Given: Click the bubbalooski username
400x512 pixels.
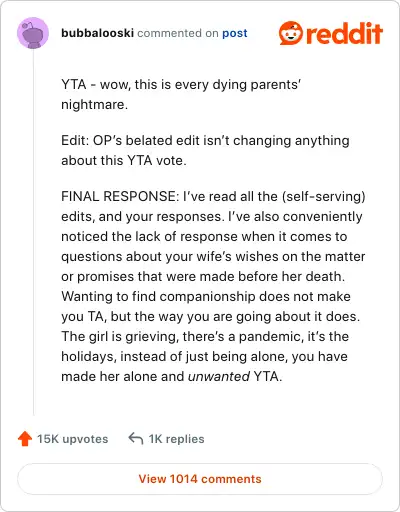Looking at the screenshot, I should pyautogui.click(x=97, y=33).
